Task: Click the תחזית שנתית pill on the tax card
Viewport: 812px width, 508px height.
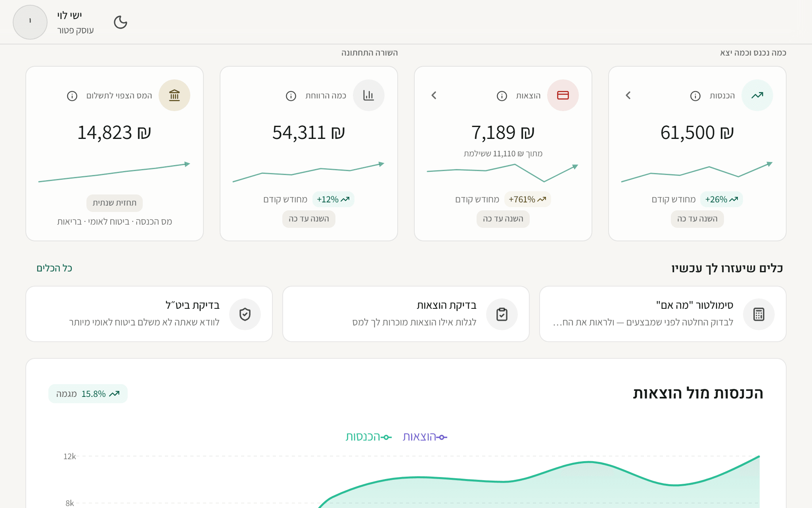Action: click(x=115, y=203)
